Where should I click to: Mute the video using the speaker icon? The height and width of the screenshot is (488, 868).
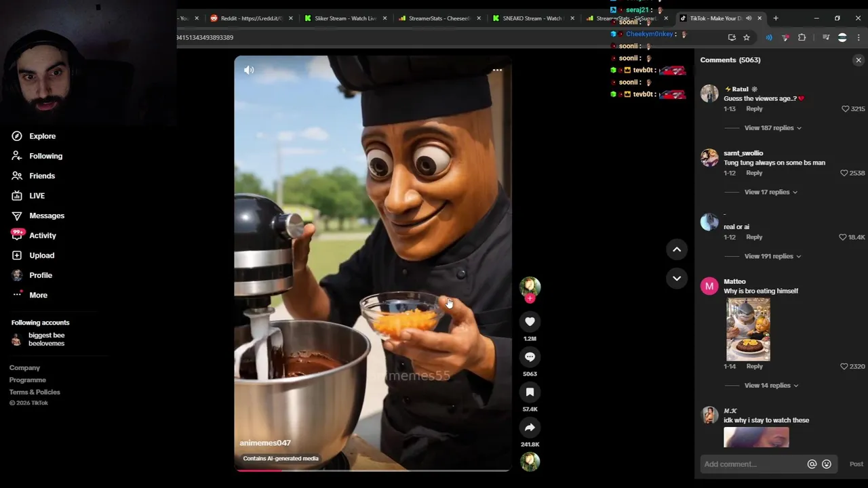click(249, 70)
